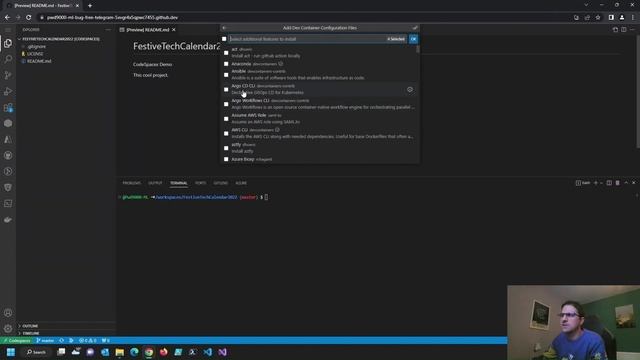Reload the browser page
This screenshot has width=640, height=360.
tap(29, 18)
